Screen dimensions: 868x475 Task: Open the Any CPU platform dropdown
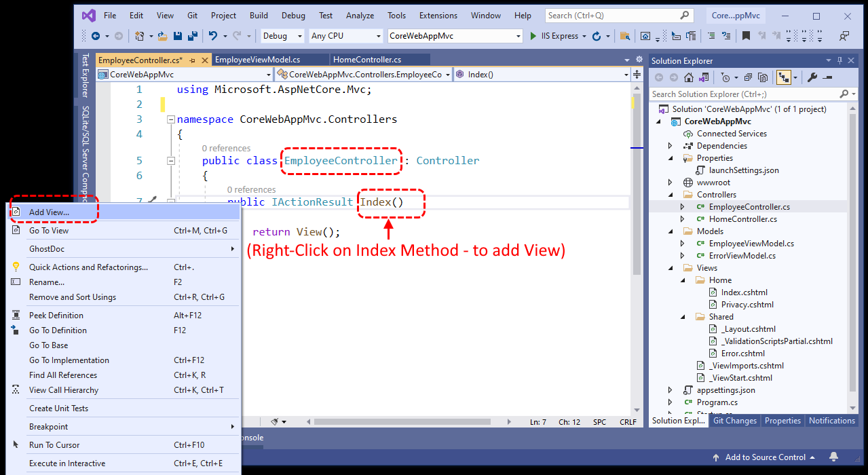(x=345, y=35)
